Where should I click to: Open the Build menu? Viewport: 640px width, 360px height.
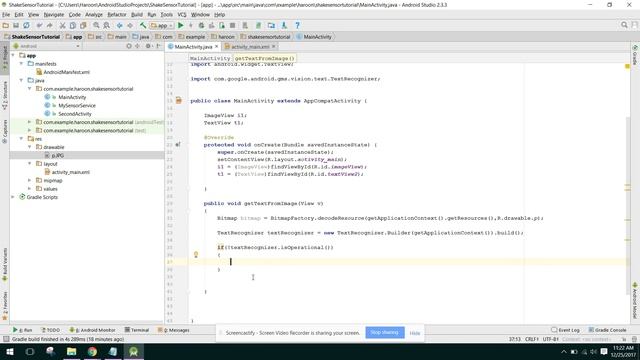click(137, 15)
